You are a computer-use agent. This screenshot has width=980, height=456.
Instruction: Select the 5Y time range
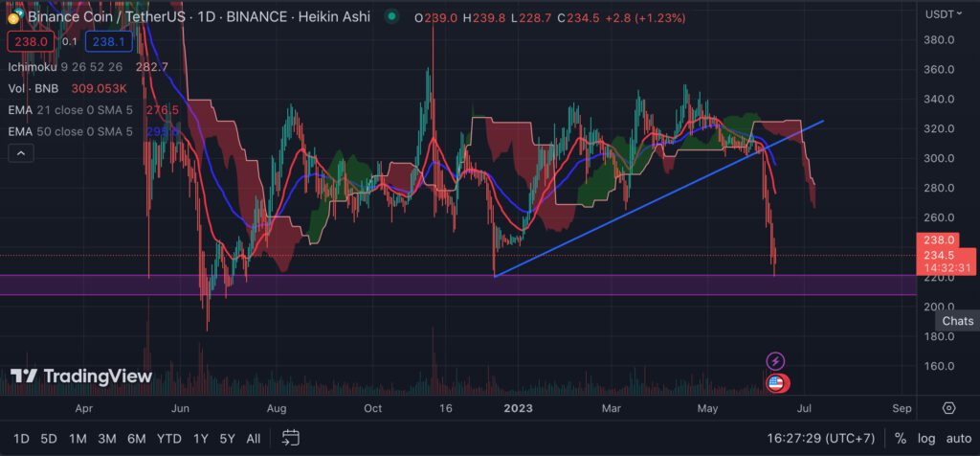tap(227, 439)
